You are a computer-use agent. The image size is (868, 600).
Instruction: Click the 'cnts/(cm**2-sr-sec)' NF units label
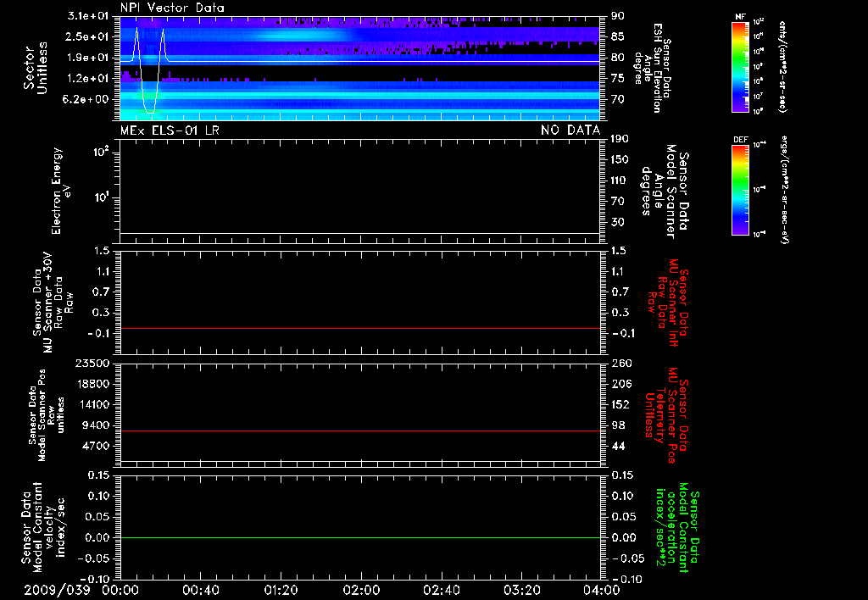(782, 66)
